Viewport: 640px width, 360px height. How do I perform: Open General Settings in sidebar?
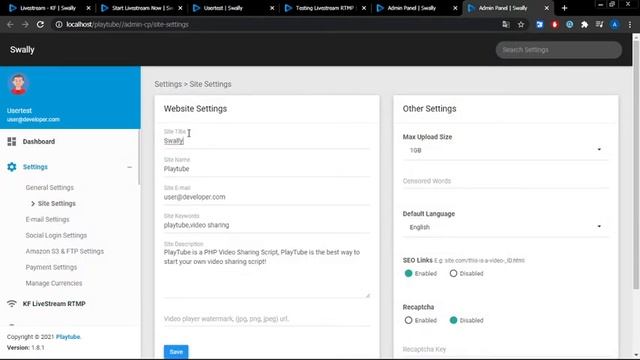50,188
